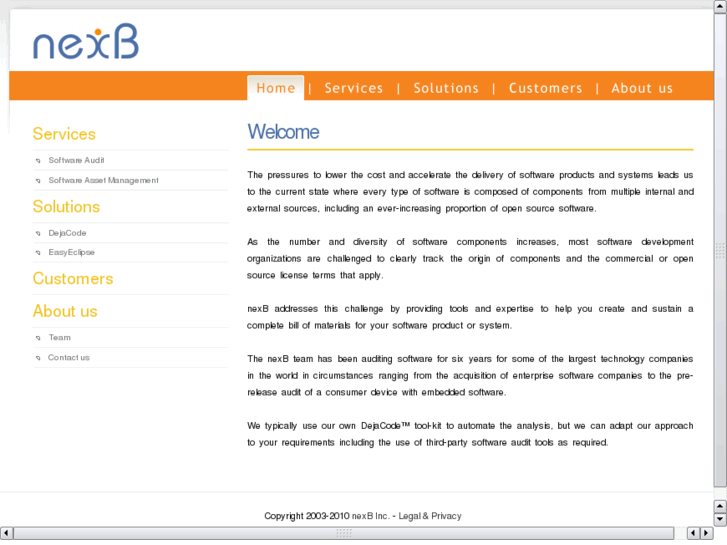Open Solutions in the orange navigation bar
The height and width of the screenshot is (545, 727).
446,88
